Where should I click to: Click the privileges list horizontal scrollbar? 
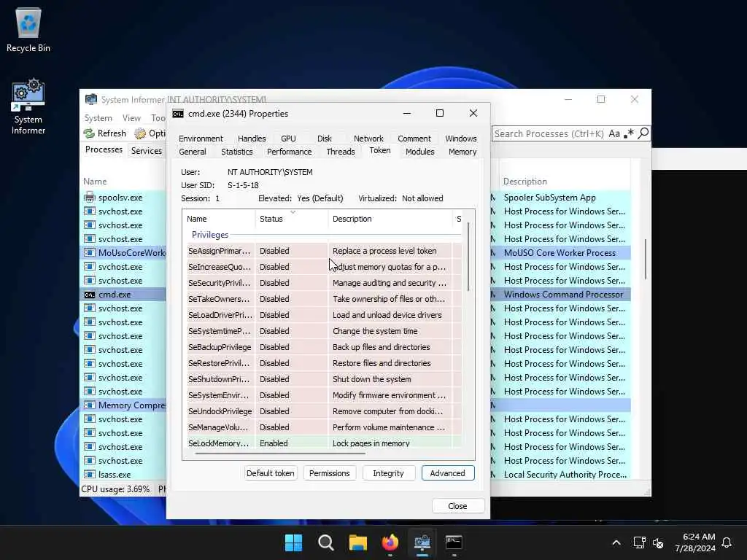pos(280,454)
